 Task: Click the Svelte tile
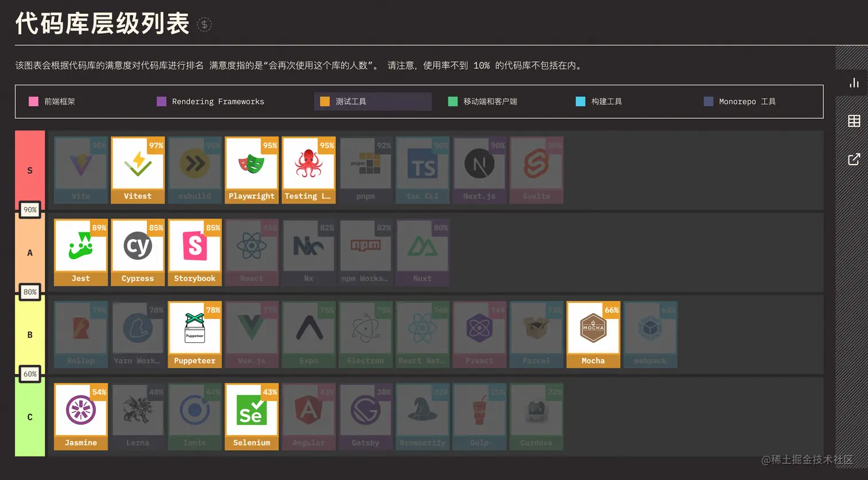(536, 170)
